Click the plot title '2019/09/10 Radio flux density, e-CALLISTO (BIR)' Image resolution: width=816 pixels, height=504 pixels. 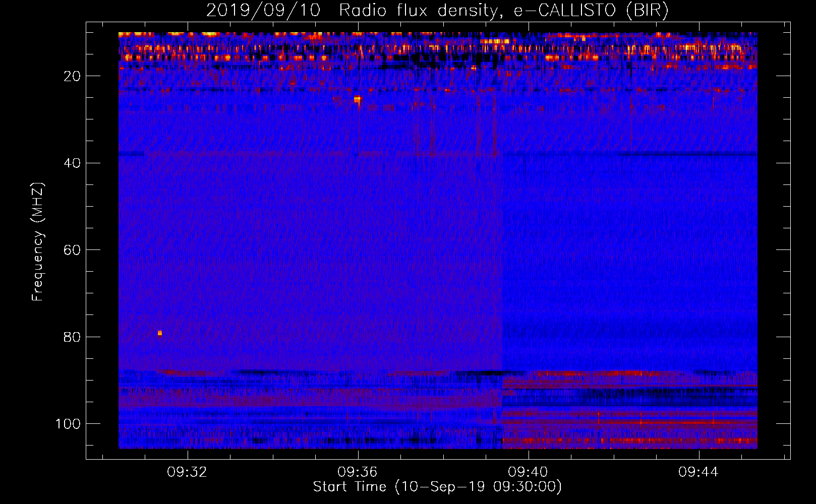coord(437,10)
